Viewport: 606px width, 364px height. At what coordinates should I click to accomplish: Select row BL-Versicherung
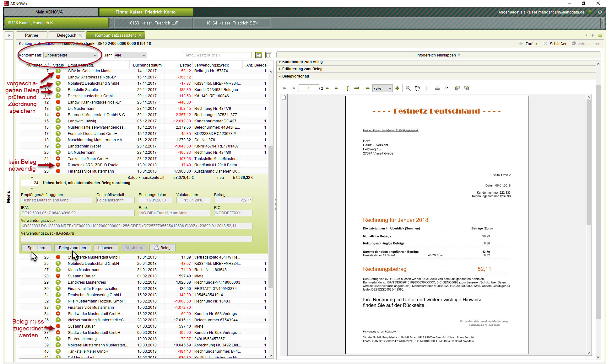pos(143,339)
